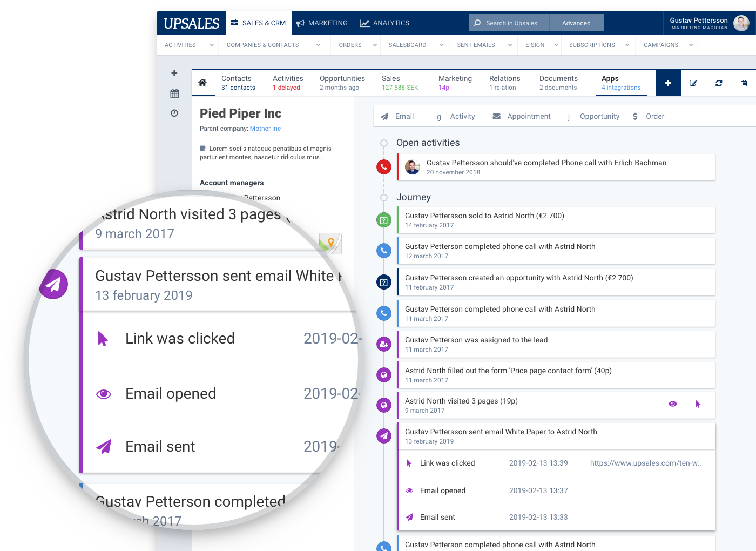Click the Advanced search button

pos(576,23)
